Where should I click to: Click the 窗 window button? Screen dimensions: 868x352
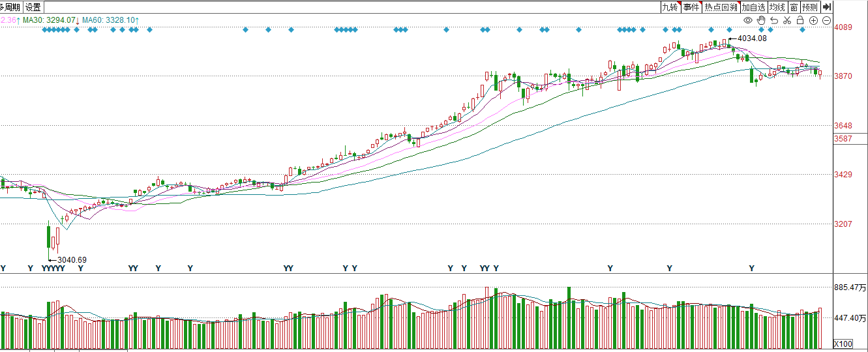click(794, 7)
